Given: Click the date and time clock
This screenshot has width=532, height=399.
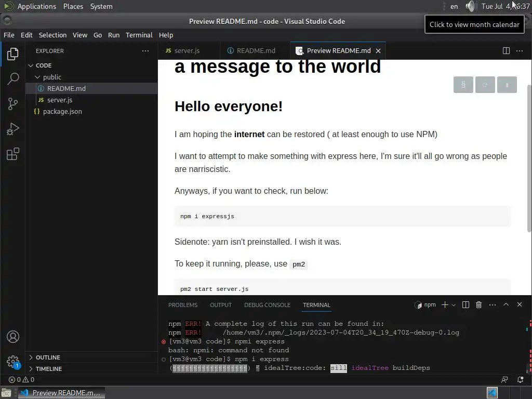Looking at the screenshot, I should pyautogui.click(x=506, y=6).
